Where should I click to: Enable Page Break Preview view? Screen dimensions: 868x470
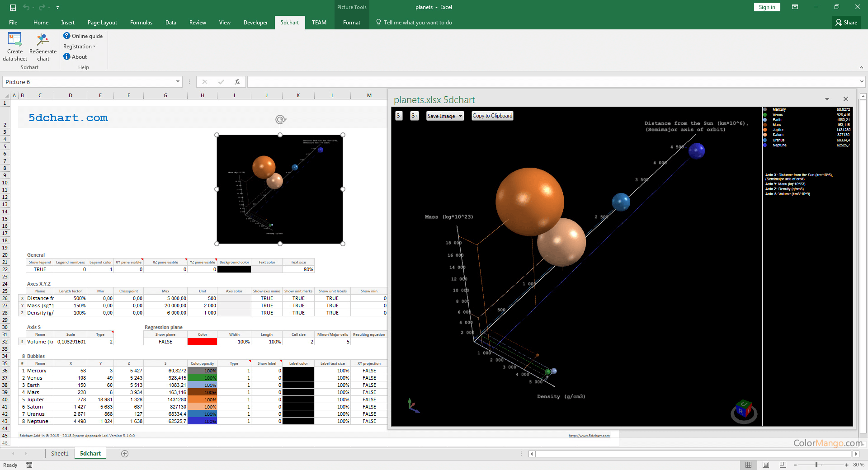click(x=783, y=465)
